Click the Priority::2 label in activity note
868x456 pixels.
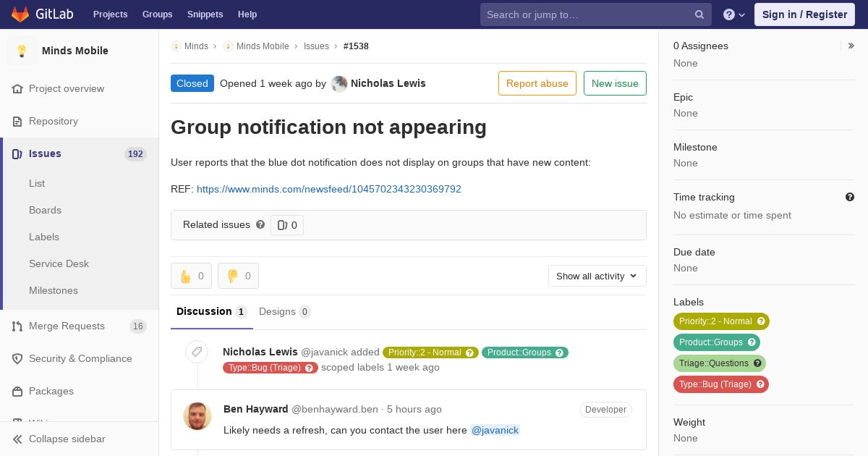(430, 352)
